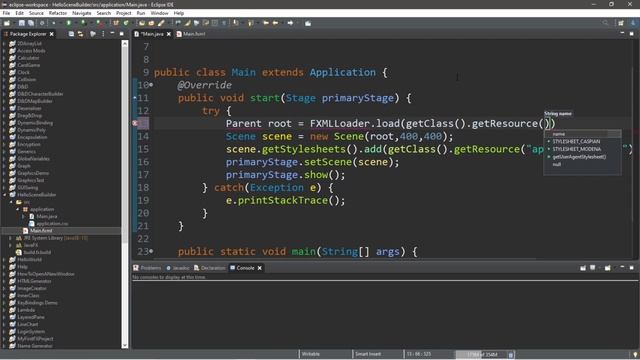This screenshot has width=640, height=360.
Task: Minimize the Package Explorer view
Action: click(x=112, y=34)
